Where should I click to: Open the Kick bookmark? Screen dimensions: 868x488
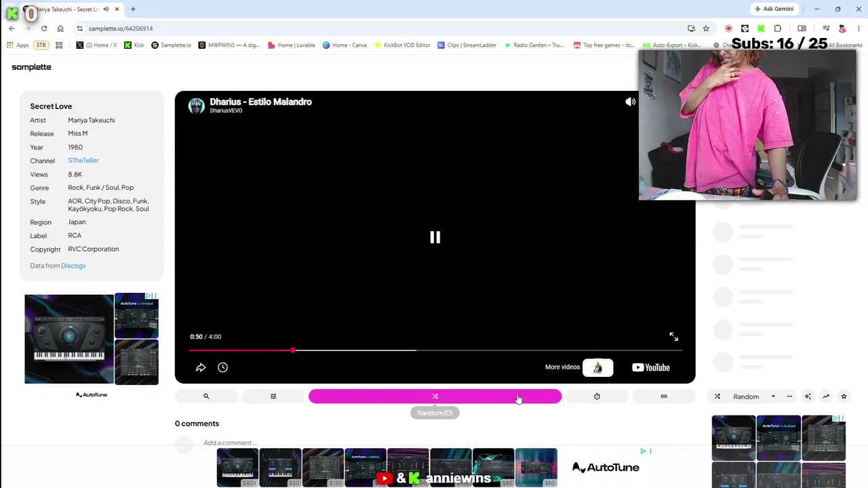[134, 45]
